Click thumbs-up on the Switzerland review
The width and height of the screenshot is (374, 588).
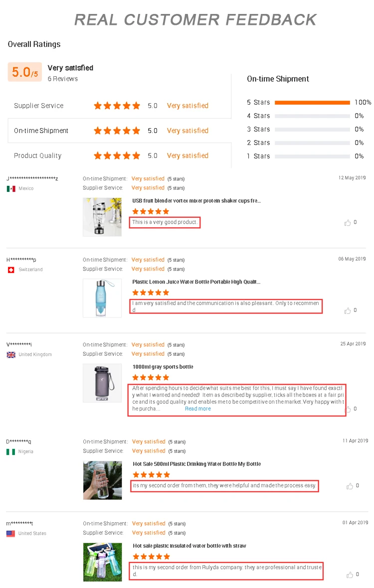pos(348,310)
